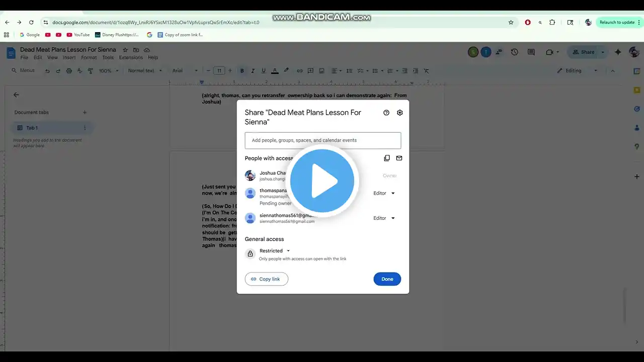Increase indent in toolbar
Viewport: 644px width, 362px height.
416,71
